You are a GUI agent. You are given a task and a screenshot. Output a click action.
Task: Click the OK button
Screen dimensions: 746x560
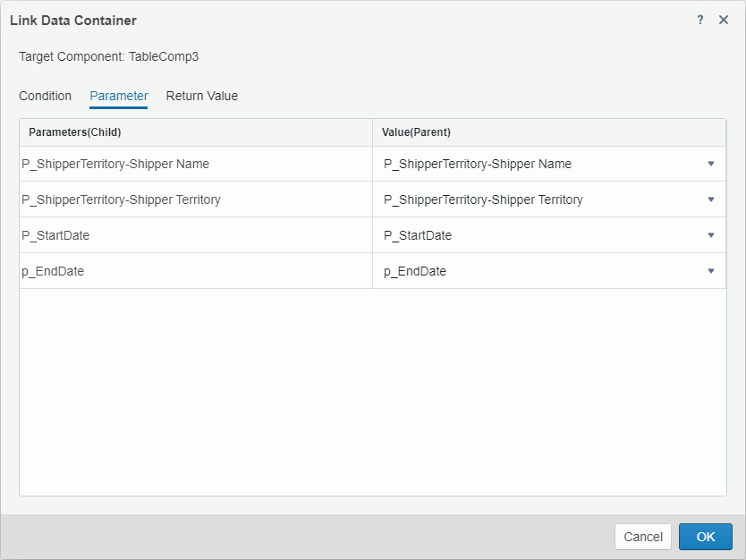(x=705, y=537)
